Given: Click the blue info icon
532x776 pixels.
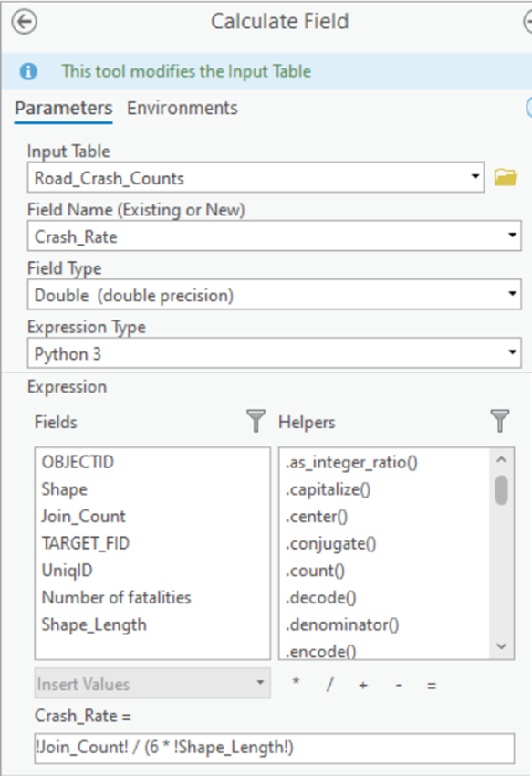Looking at the screenshot, I should click(28, 71).
